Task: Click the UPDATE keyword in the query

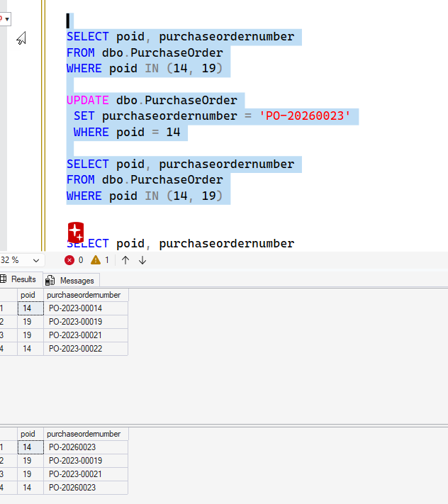Action: pyautogui.click(x=87, y=100)
